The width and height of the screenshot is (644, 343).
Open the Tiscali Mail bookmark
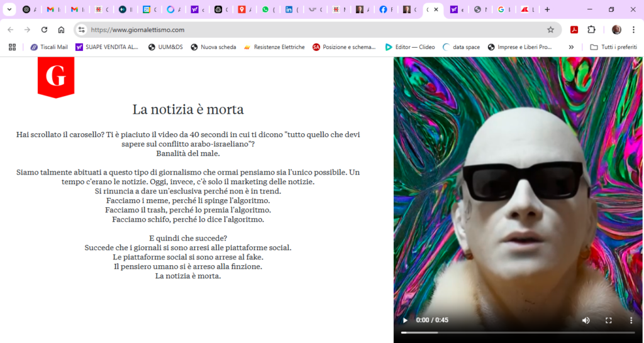point(49,47)
